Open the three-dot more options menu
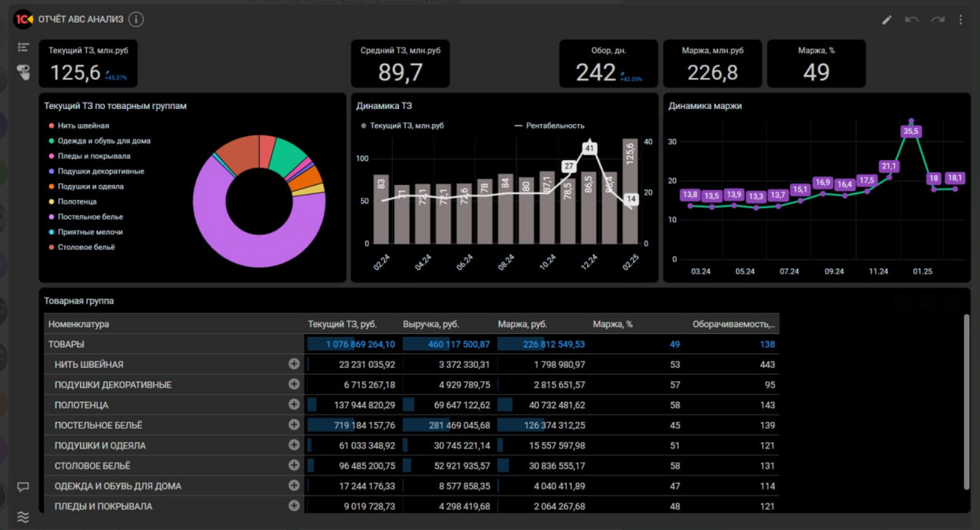 pos(961,20)
